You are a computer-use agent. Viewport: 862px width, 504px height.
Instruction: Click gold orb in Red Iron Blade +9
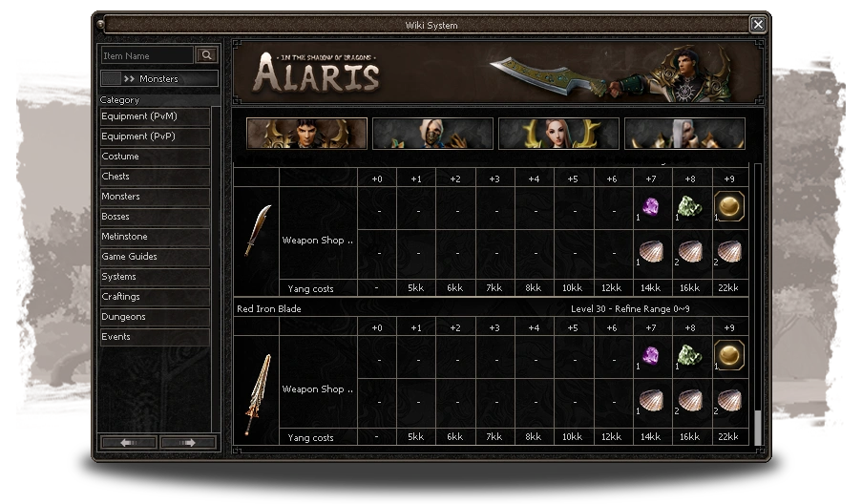click(729, 355)
